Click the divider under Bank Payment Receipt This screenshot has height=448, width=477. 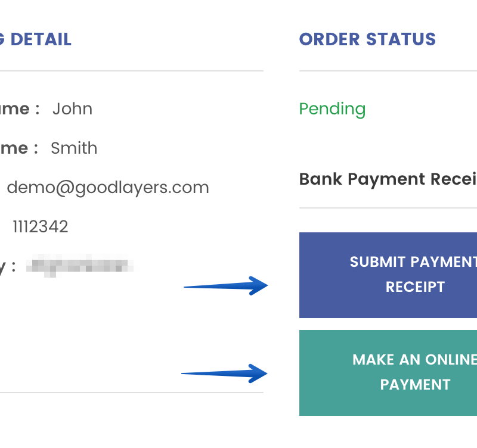388,208
